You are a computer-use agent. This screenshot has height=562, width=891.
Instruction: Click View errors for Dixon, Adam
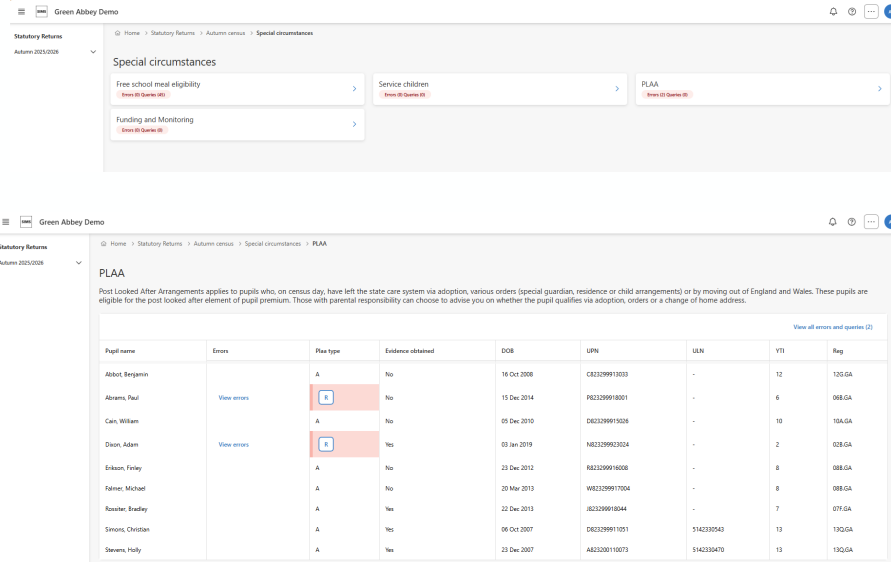[233, 444]
